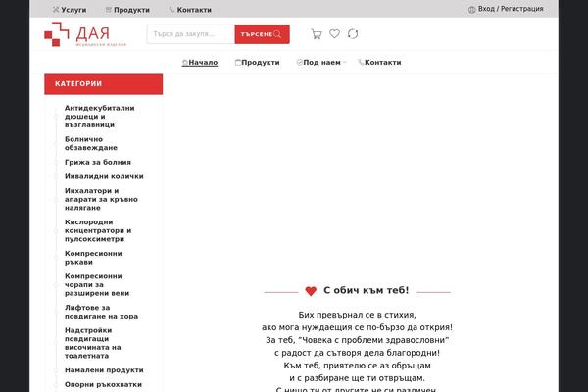Image resolution: width=588 pixels, height=392 pixels.
Task: Go to Начало in main navigation
Action: 200,63
